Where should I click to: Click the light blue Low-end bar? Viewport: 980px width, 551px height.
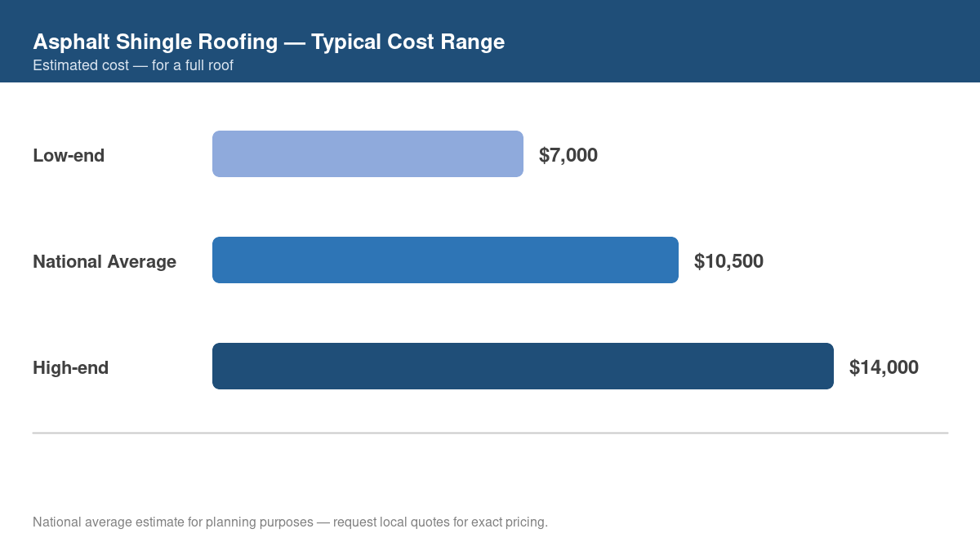click(x=367, y=153)
